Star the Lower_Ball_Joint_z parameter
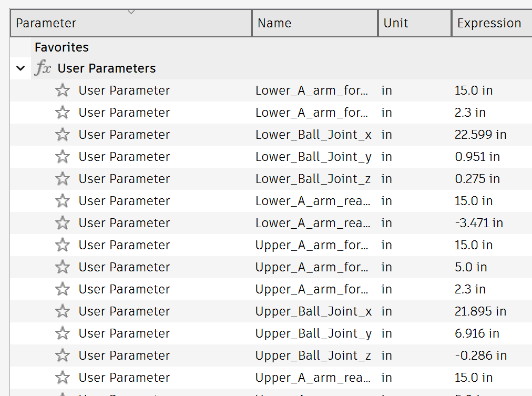 click(x=63, y=179)
